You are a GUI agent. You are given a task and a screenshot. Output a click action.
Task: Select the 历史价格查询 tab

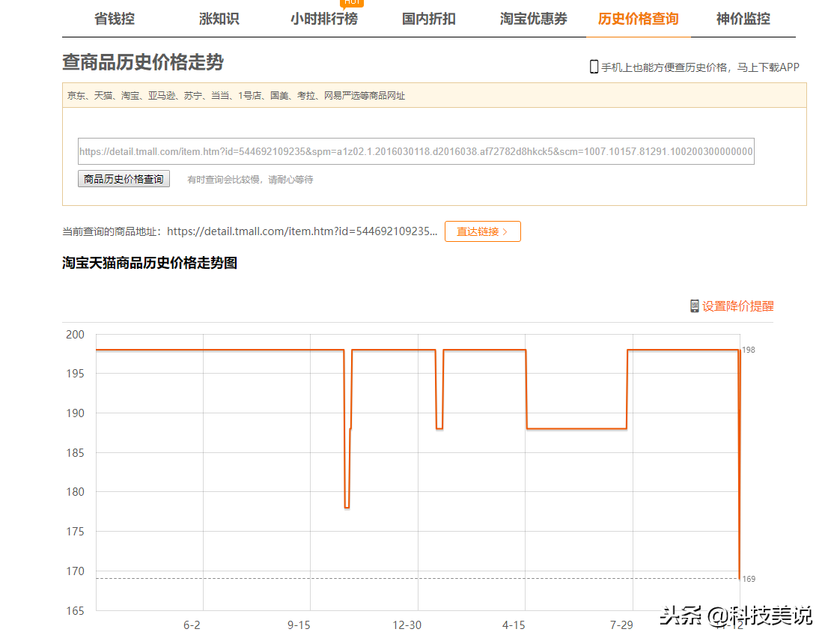tap(638, 19)
